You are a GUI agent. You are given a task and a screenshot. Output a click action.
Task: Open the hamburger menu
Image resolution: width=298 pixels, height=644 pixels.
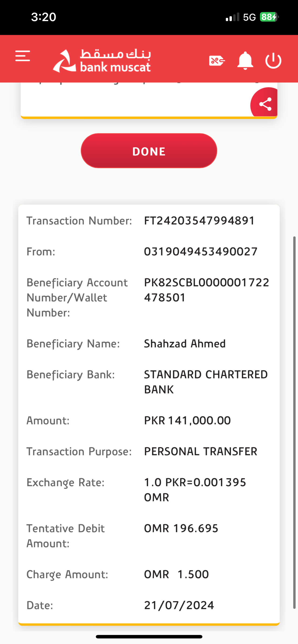(23, 56)
